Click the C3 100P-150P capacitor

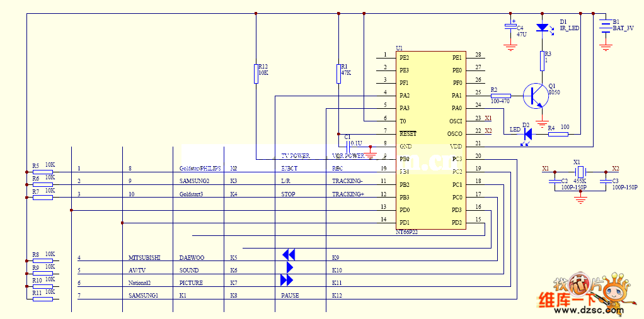606,181
